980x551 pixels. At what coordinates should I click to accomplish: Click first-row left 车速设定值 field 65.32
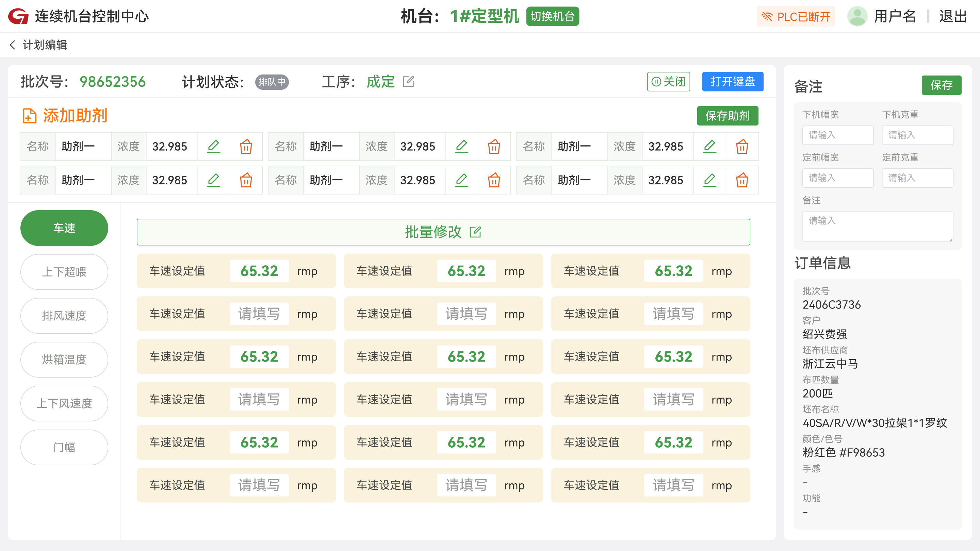(x=259, y=271)
